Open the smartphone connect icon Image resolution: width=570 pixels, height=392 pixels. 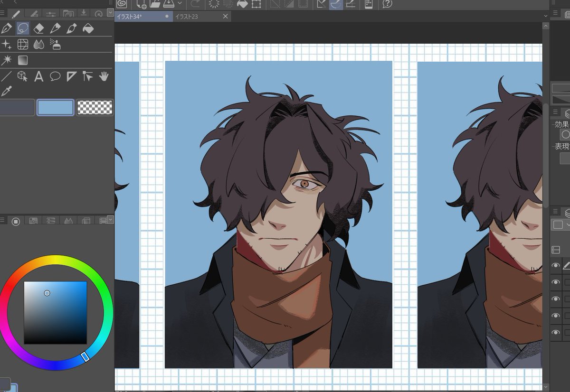pos(368,4)
